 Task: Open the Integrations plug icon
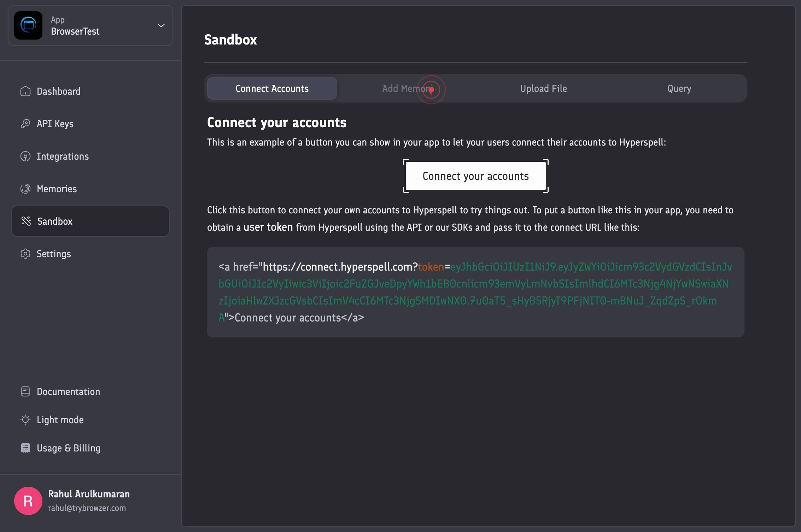(25, 156)
